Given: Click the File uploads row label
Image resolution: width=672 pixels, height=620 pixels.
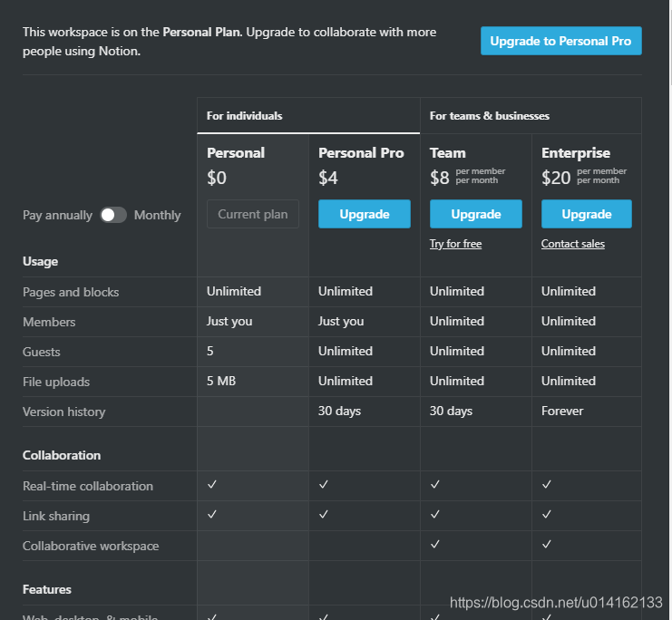Looking at the screenshot, I should click(x=56, y=382).
